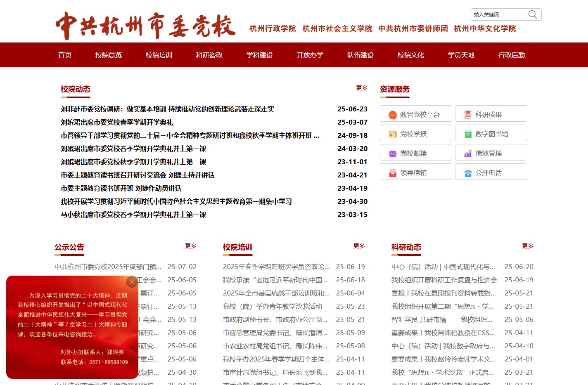Open news 马小秋出席市委党校春季学期开学典礼

[x=133, y=215]
